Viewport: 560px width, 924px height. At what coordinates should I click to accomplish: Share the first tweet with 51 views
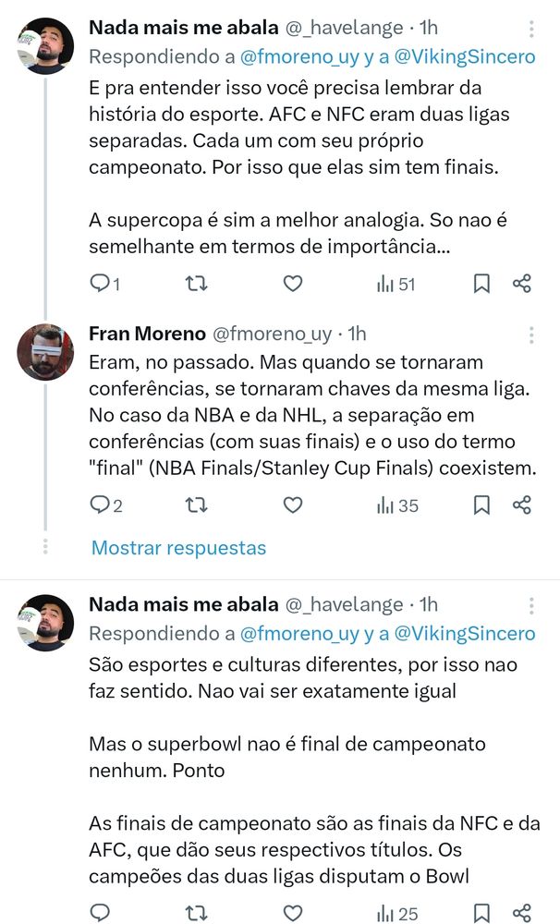[522, 284]
